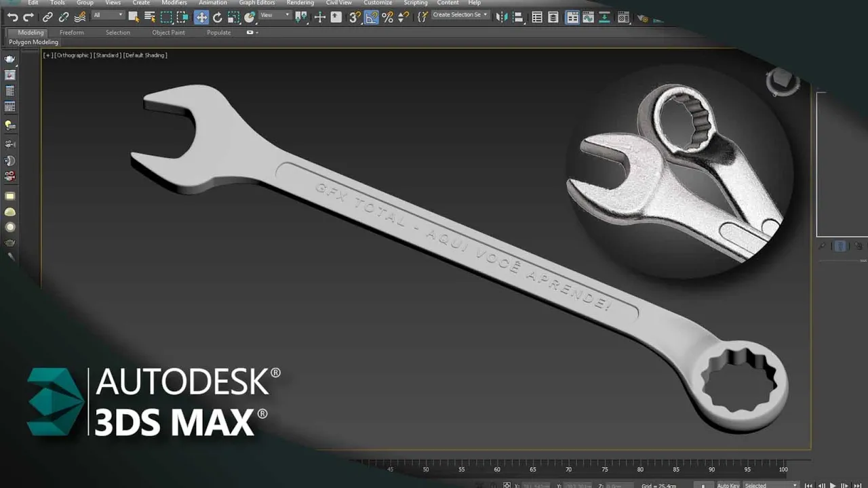This screenshot has width=868, height=488.
Task: Go to the animation start frame
Action: coord(809,485)
